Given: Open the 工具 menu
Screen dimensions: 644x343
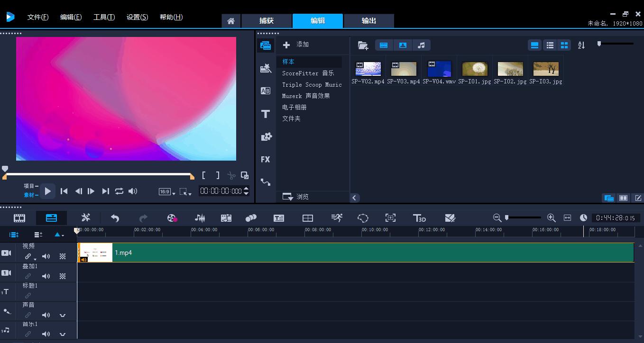Looking at the screenshot, I should [104, 17].
